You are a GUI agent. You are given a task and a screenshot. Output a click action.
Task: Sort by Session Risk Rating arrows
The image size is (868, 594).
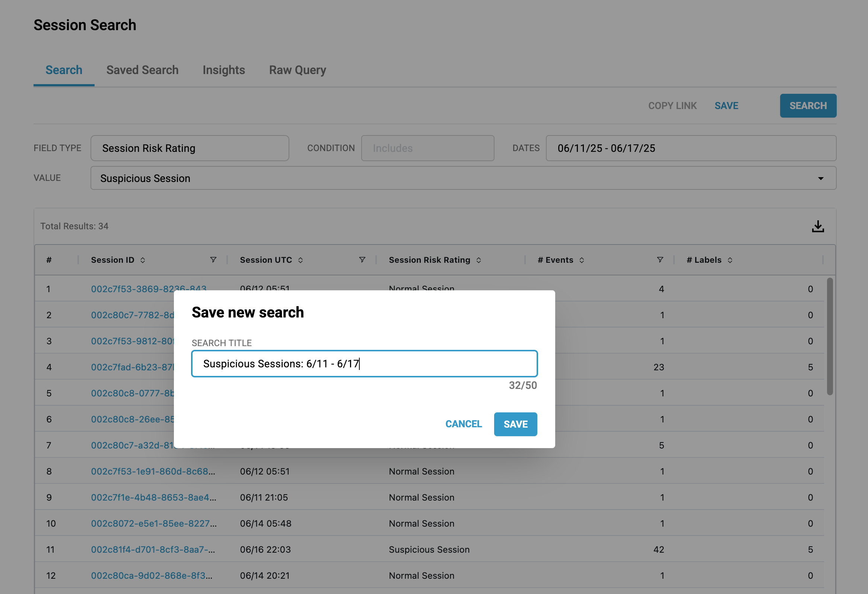479,260
